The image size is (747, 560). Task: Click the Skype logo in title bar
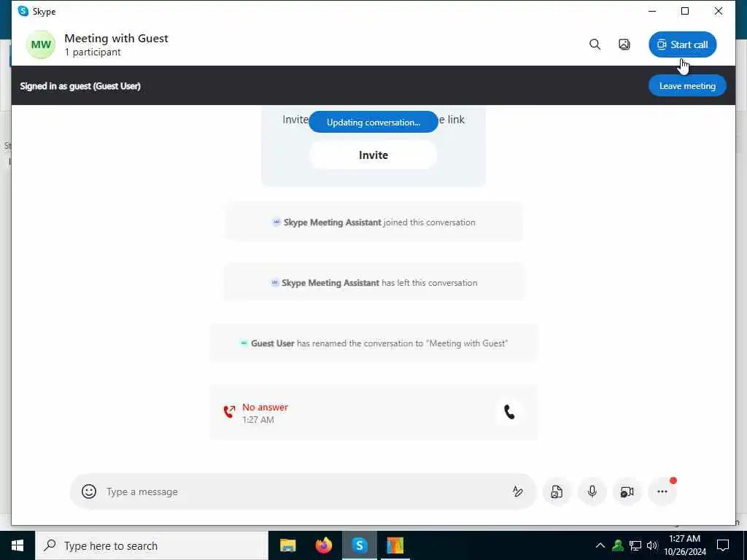23,11
